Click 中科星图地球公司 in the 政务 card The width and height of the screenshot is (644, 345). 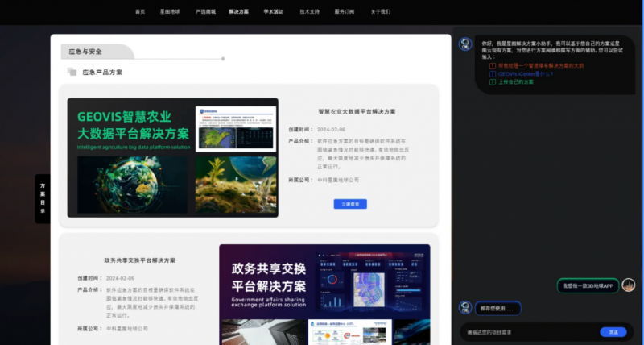click(127, 329)
